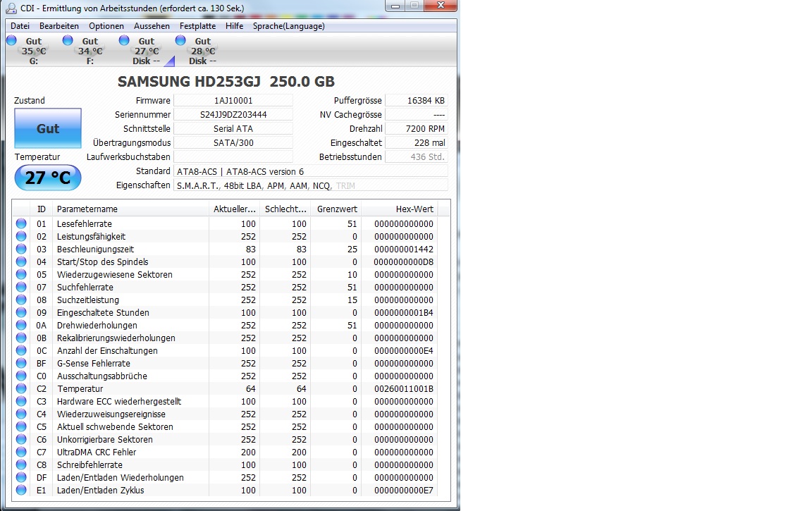Click the CDI application icon in title bar
Image resolution: width=812 pixels, height=511 pixels.
point(11,8)
